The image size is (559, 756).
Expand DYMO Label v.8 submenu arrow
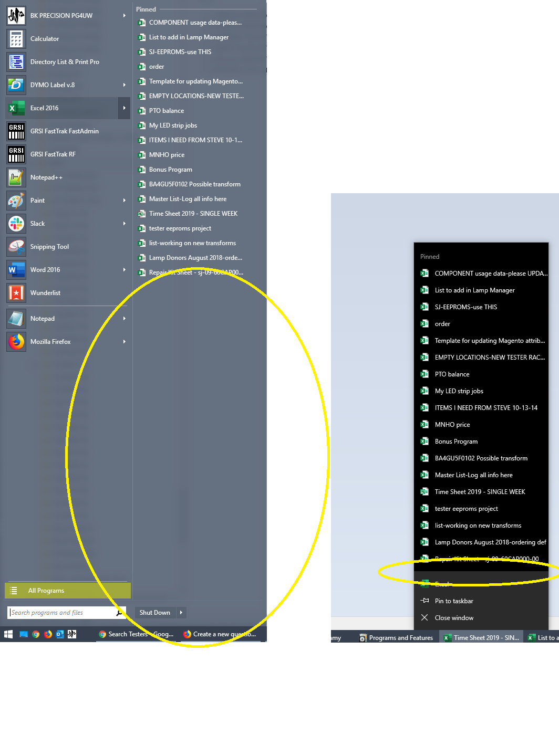[125, 85]
